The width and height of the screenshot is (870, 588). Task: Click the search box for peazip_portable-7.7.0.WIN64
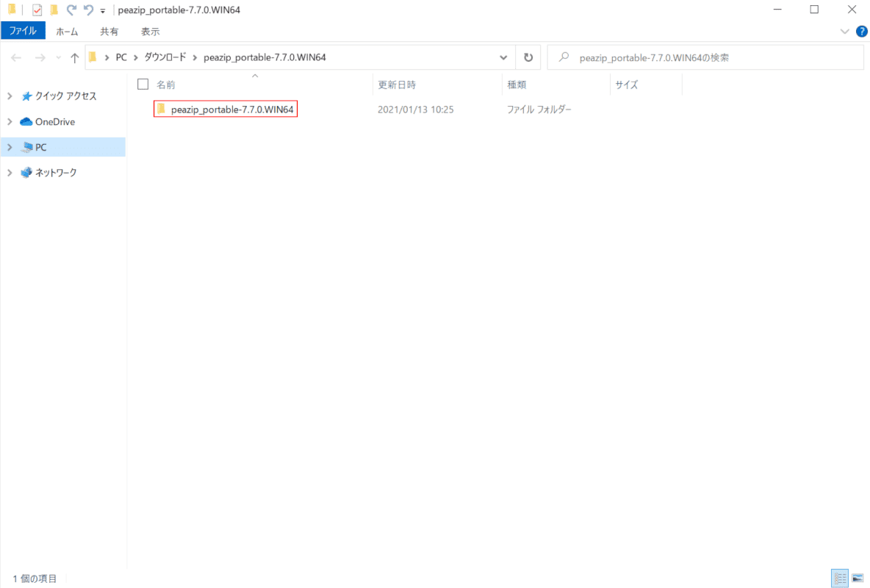705,58
